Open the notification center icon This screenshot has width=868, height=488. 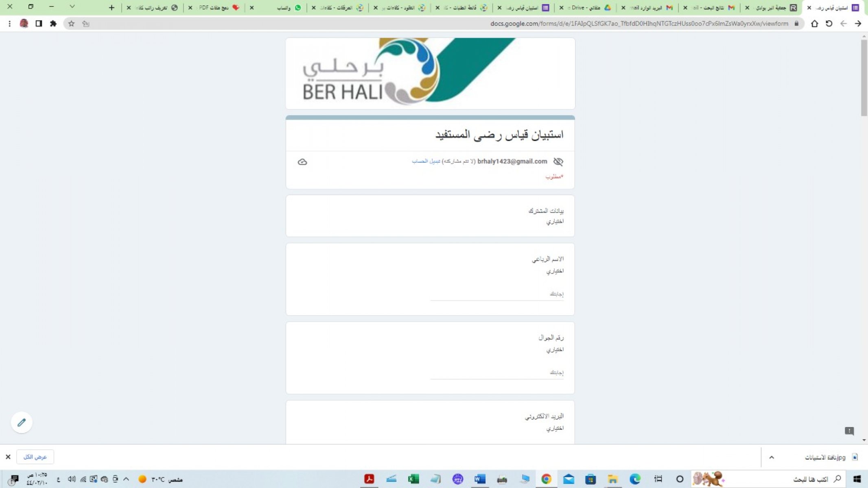pos(14,479)
